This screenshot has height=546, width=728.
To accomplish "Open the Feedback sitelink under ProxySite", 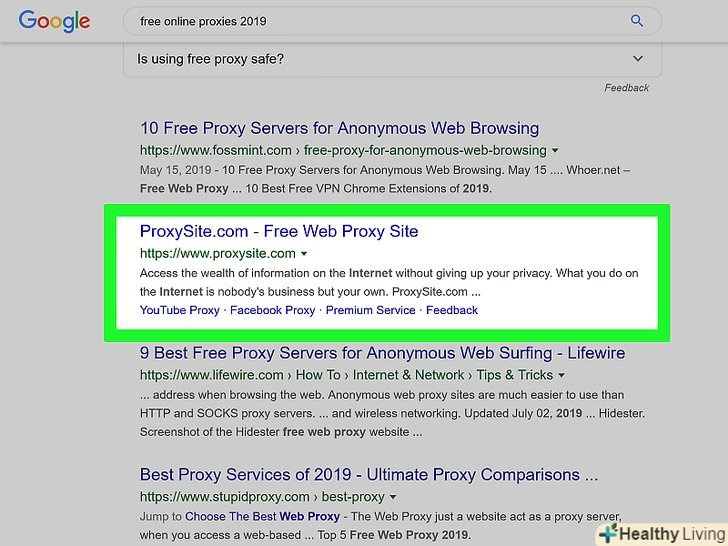I will click(452, 310).
